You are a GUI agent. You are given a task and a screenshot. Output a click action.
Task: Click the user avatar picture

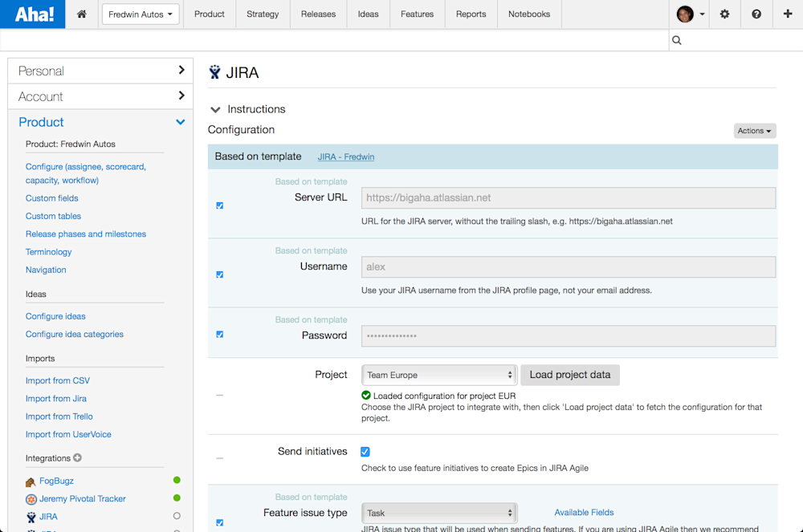point(685,14)
